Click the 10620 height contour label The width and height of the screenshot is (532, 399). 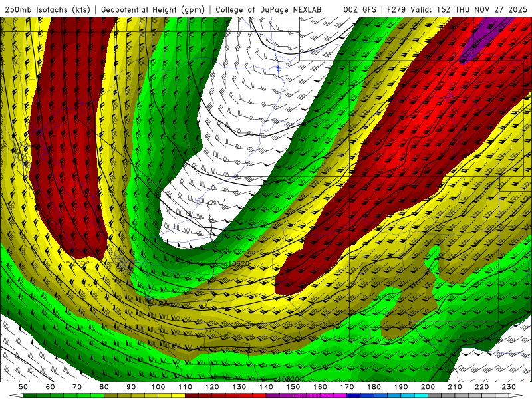point(289,379)
